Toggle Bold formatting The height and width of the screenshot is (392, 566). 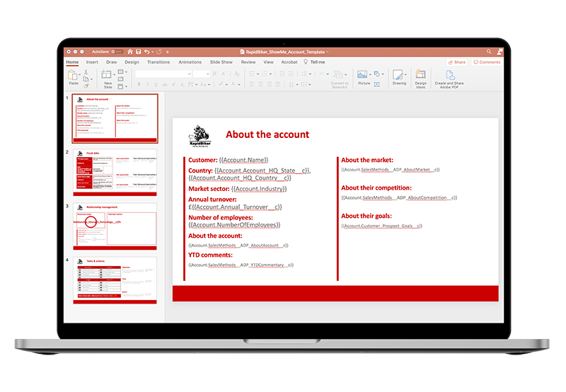pyautogui.click(x=139, y=84)
